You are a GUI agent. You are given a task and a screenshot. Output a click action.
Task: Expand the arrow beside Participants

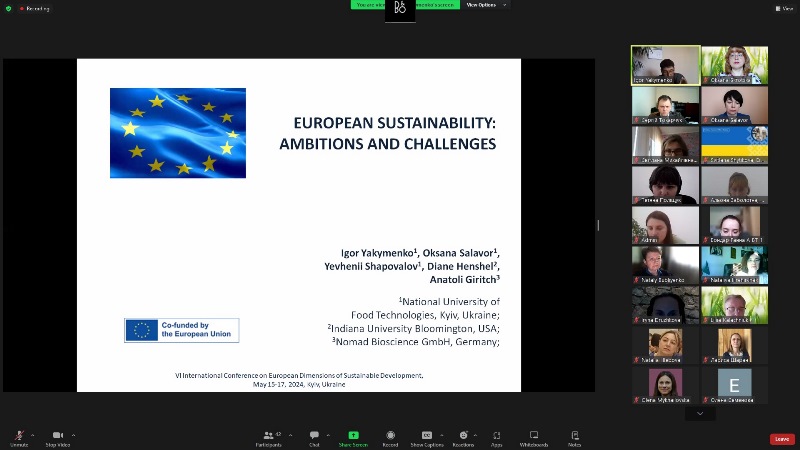coord(290,435)
